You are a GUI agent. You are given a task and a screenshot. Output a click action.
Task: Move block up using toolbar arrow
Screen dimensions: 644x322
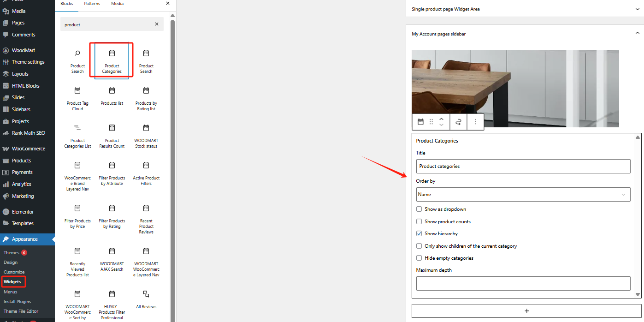[441, 119]
